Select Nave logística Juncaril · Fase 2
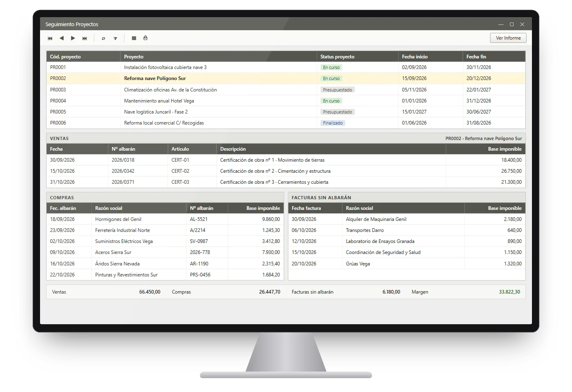The image size is (572, 392). coord(286,112)
